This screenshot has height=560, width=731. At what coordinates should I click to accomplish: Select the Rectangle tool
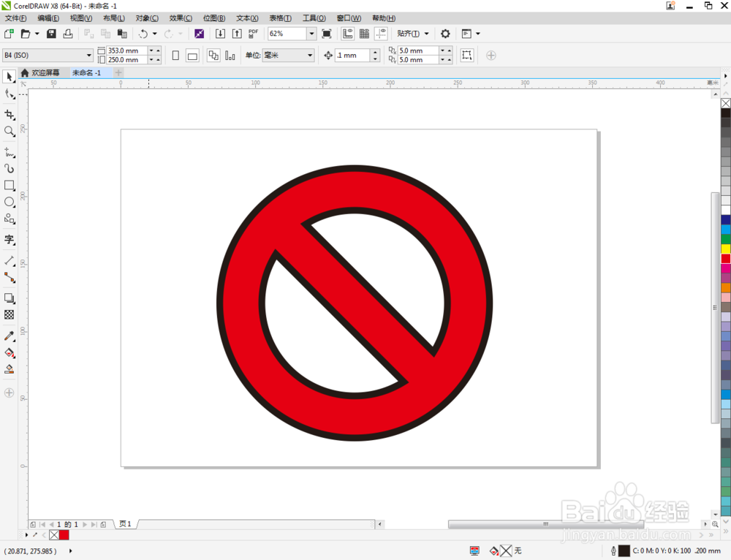point(10,186)
